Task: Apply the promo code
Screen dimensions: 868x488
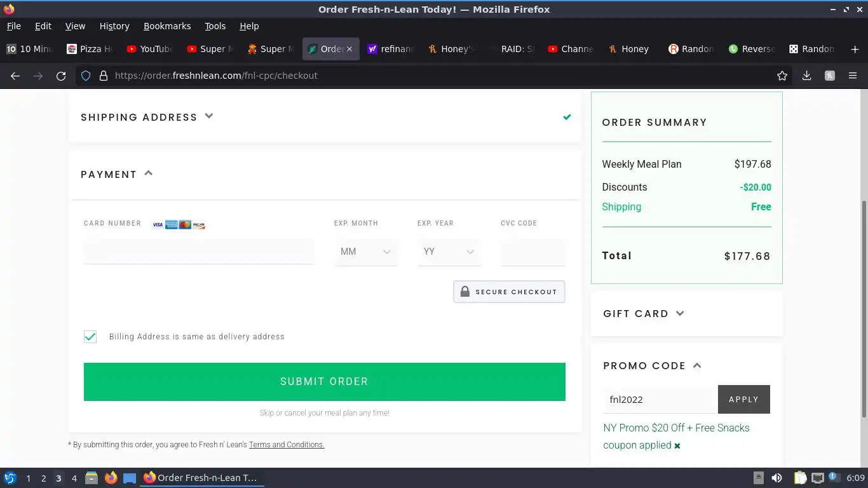Action: click(x=744, y=400)
